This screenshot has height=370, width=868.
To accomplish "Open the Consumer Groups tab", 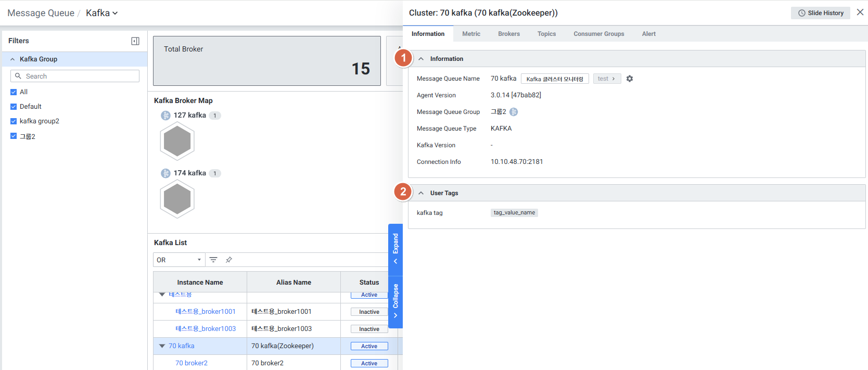I will [x=598, y=34].
